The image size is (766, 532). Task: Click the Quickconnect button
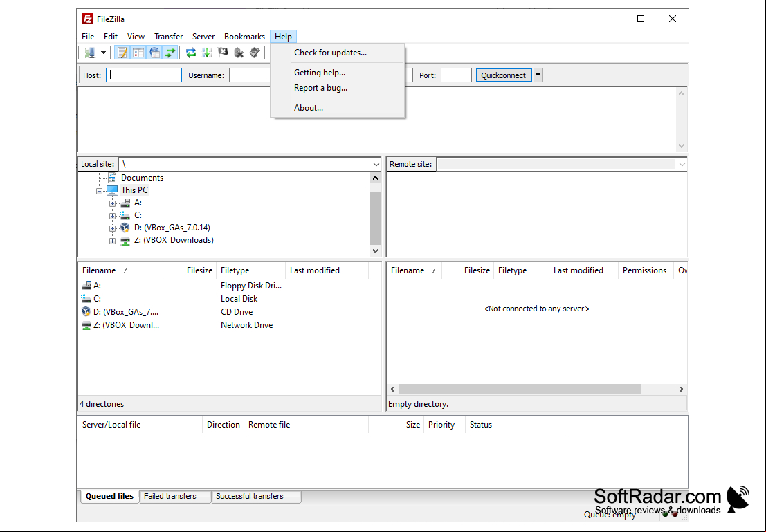(504, 75)
